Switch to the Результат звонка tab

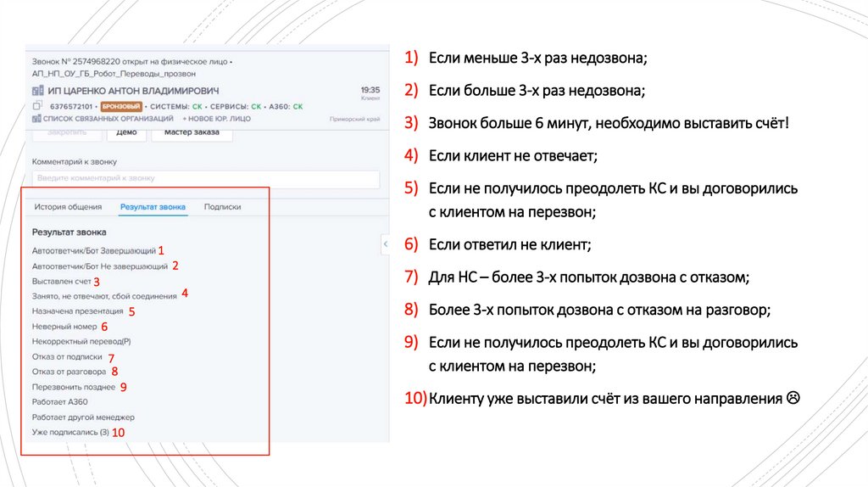[x=153, y=207]
